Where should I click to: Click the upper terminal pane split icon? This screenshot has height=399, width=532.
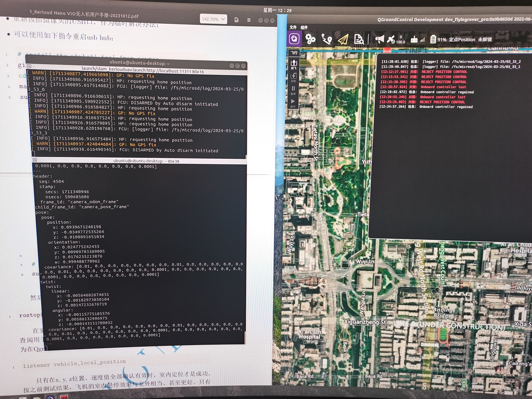click(29, 66)
